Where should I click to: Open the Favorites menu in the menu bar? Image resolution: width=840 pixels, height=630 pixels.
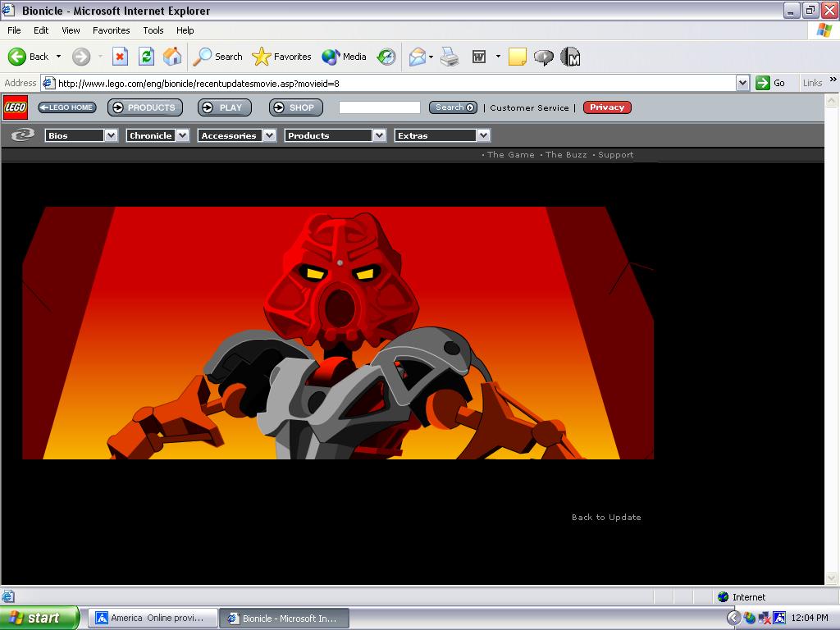click(x=112, y=30)
